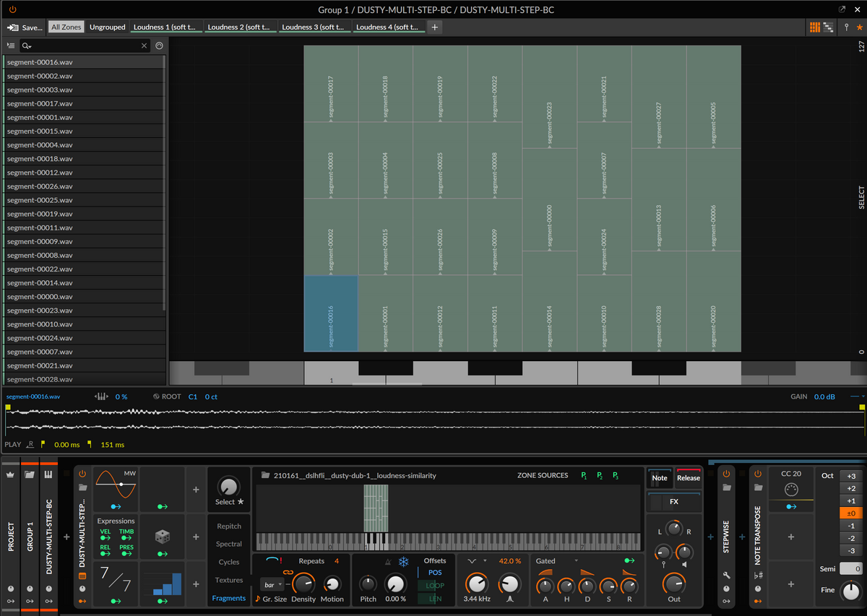Screen dimensions: 867x616
Task: Select the Ungrouped zones tab
Action: pyautogui.click(x=108, y=27)
